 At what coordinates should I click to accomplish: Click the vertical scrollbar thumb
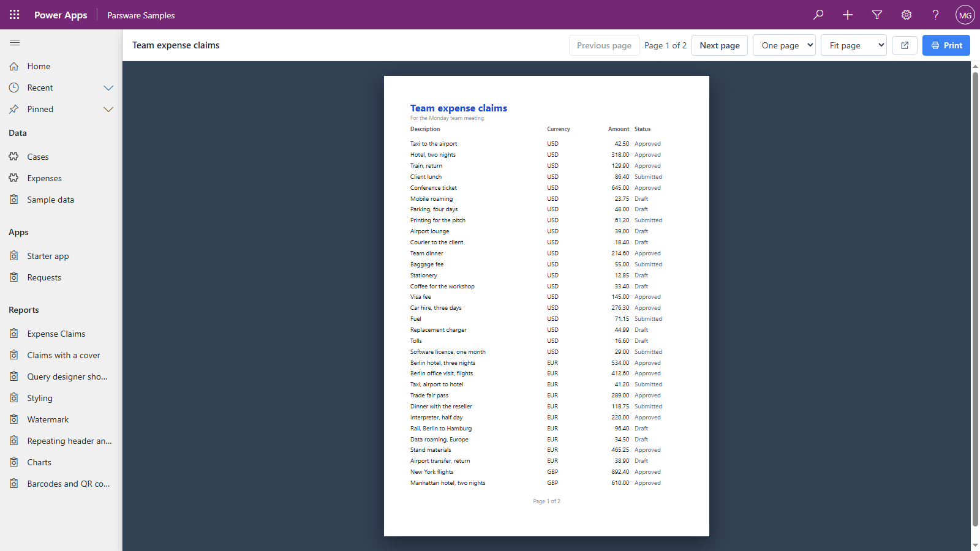click(975, 299)
